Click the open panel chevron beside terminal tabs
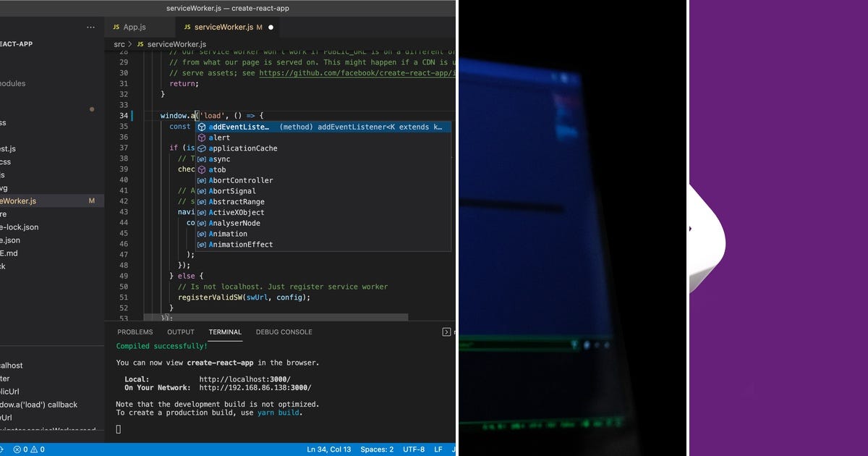This screenshot has height=456, width=868. click(x=446, y=332)
